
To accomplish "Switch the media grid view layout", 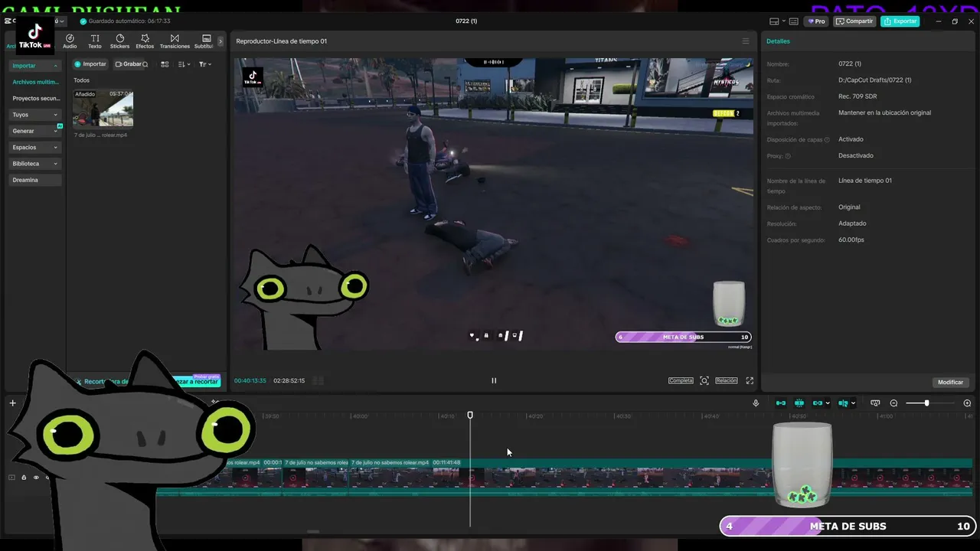I will point(165,64).
